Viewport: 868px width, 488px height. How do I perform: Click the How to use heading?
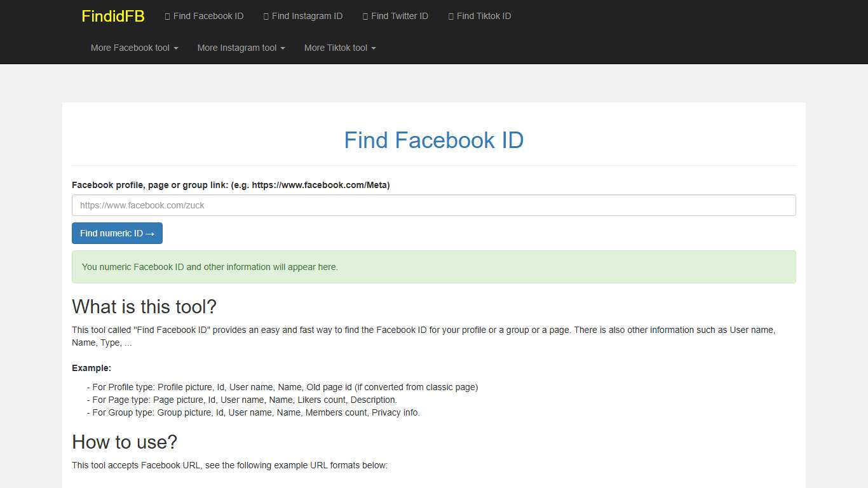pos(125,442)
